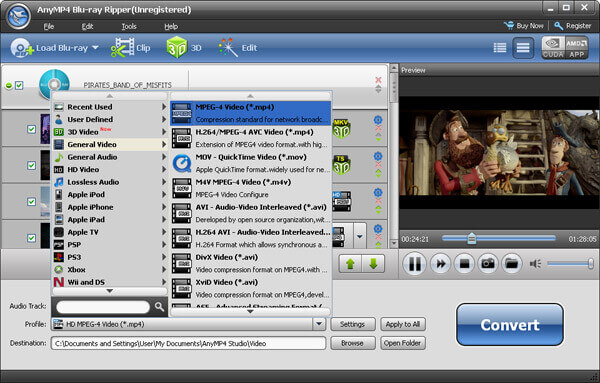Start conversion with Convert button
Image resolution: width=600 pixels, height=383 pixels.
(x=510, y=325)
